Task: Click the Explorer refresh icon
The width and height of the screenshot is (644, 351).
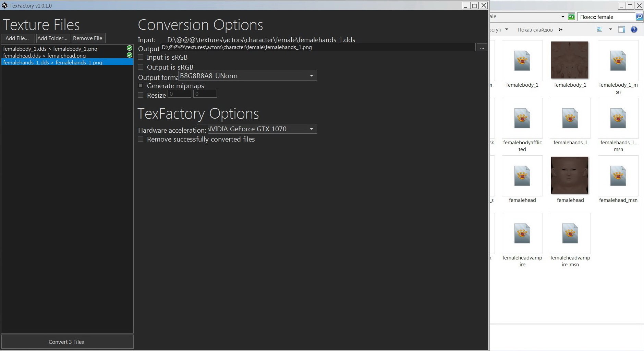Action: tap(571, 17)
